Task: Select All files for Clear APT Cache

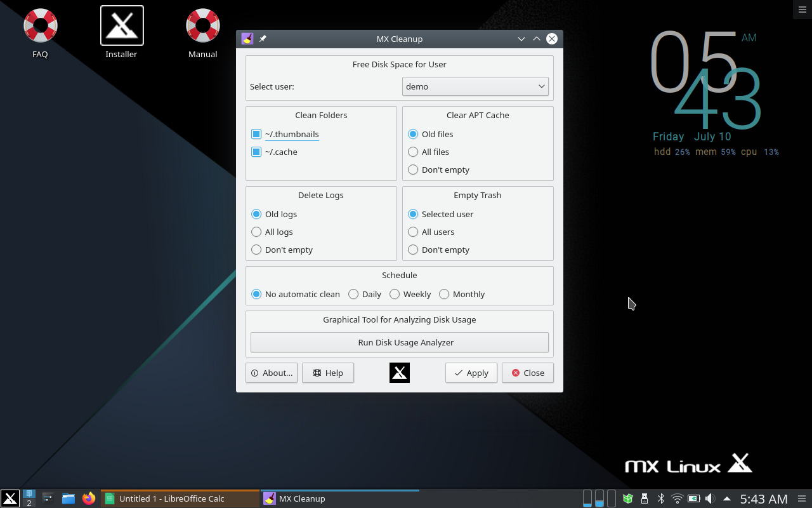Action: pos(413,152)
